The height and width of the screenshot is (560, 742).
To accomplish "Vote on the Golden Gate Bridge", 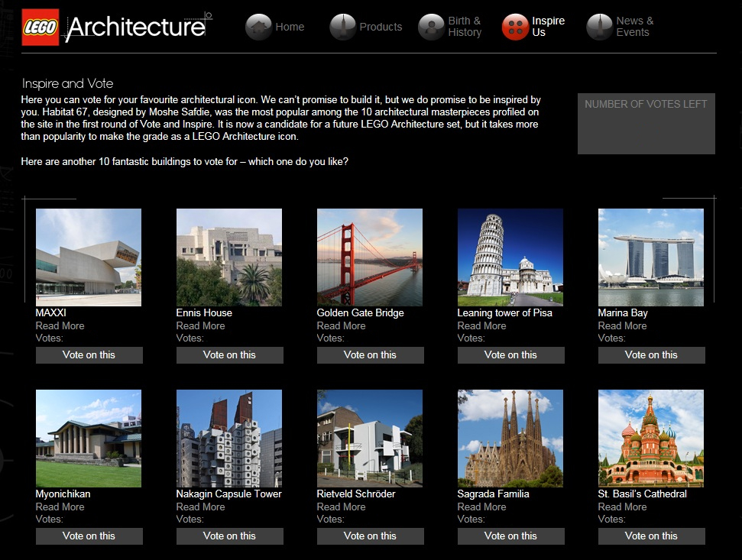I will (370, 354).
